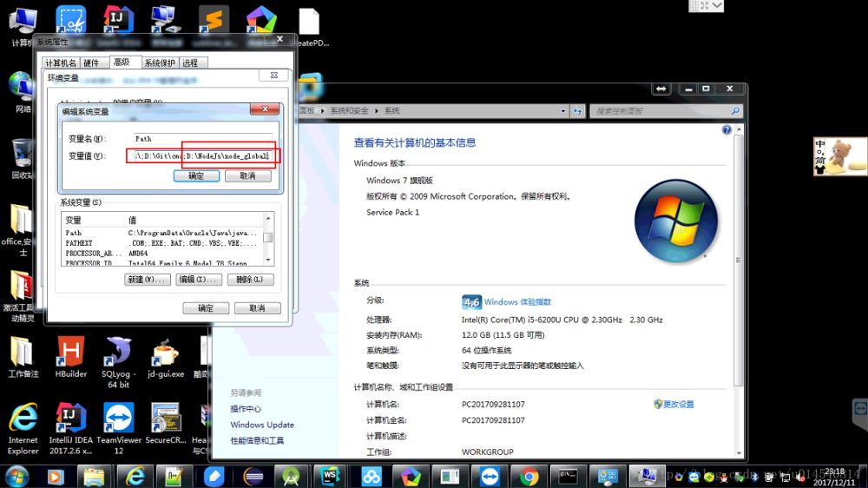Select the 系统保护 tab
This screenshot has width=868, height=488.
tap(160, 63)
